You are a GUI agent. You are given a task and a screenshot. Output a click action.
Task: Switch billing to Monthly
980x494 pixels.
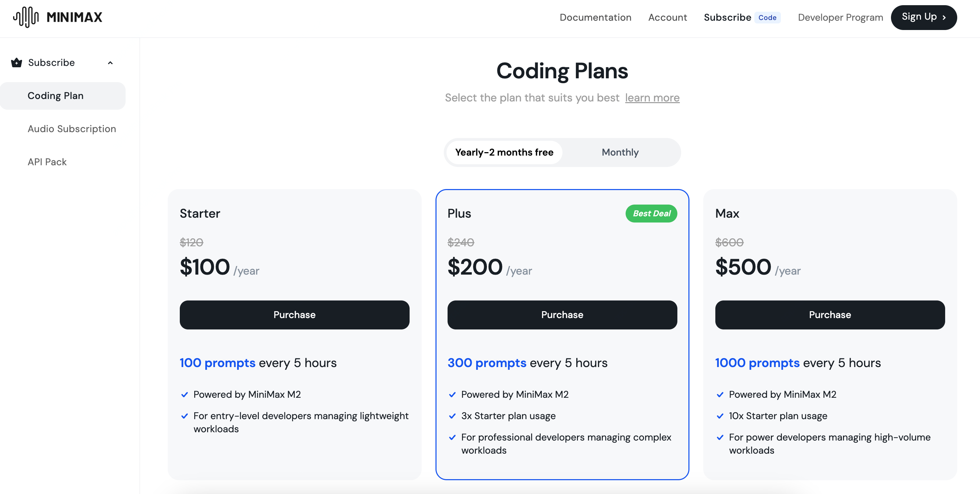620,152
